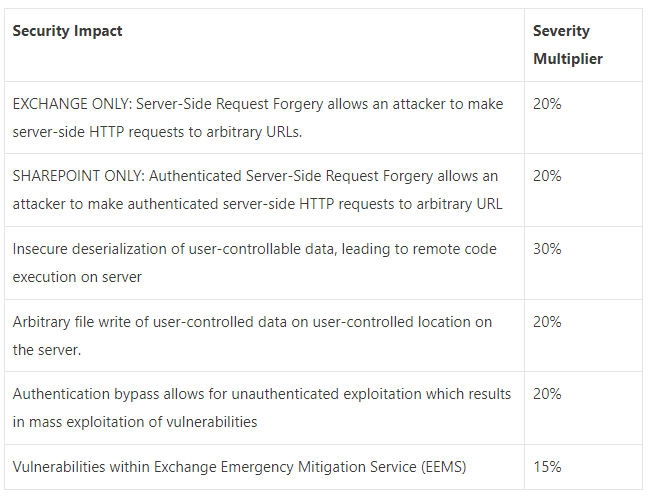
Task: Select the SharePoint Authenticated Request Forgery description
Action: point(255,190)
